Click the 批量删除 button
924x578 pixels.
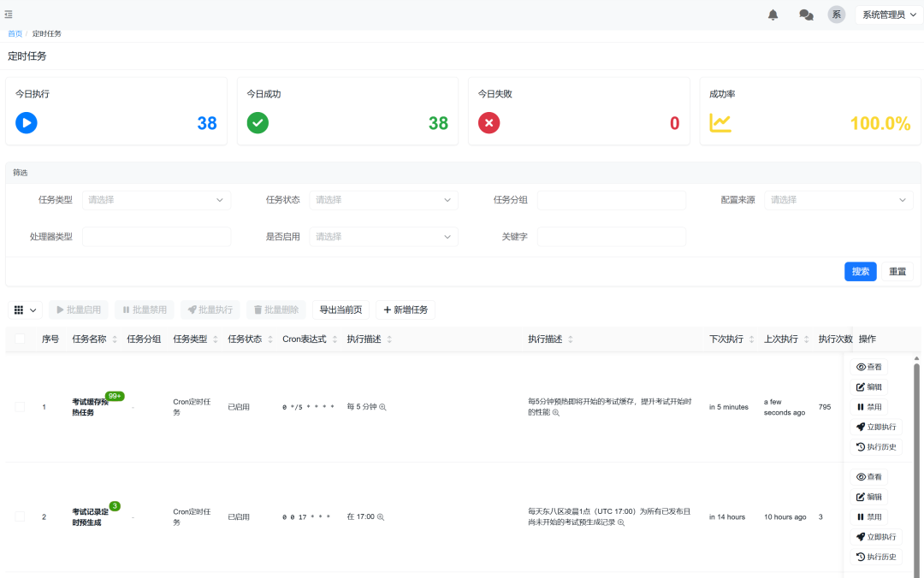[275, 310]
